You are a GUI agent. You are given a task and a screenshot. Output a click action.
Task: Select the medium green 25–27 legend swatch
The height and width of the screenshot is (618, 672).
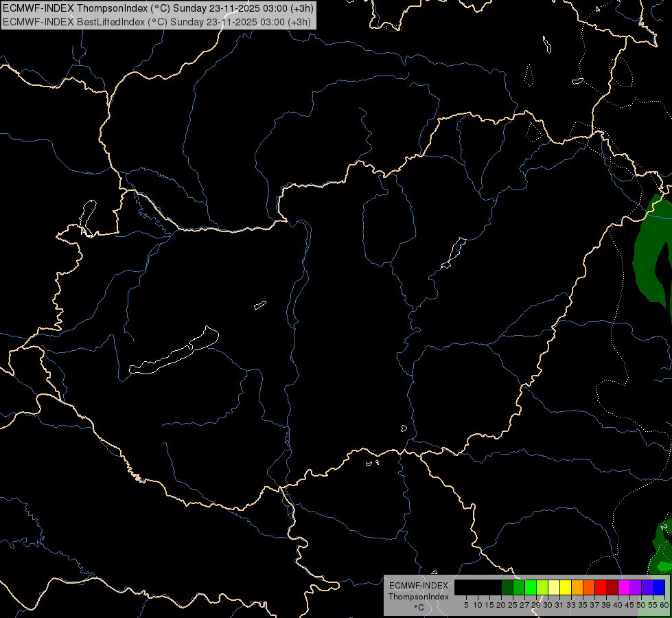coord(518,588)
